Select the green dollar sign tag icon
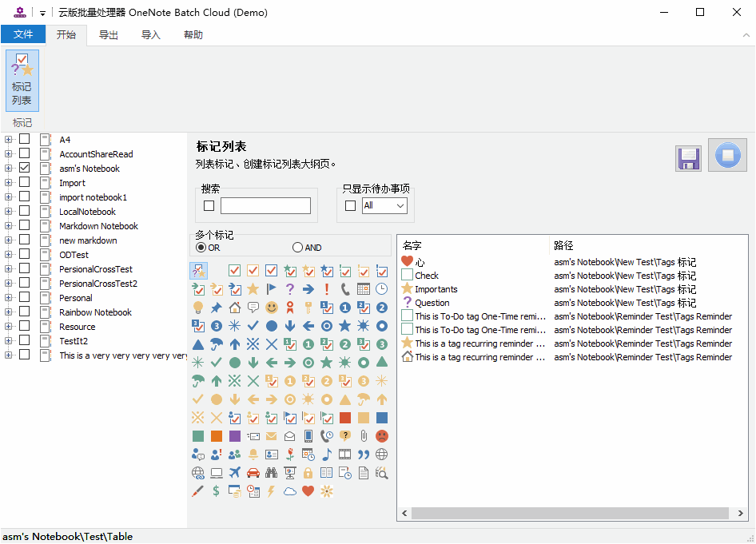Image resolution: width=756 pixels, height=544 pixels. tap(216, 491)
